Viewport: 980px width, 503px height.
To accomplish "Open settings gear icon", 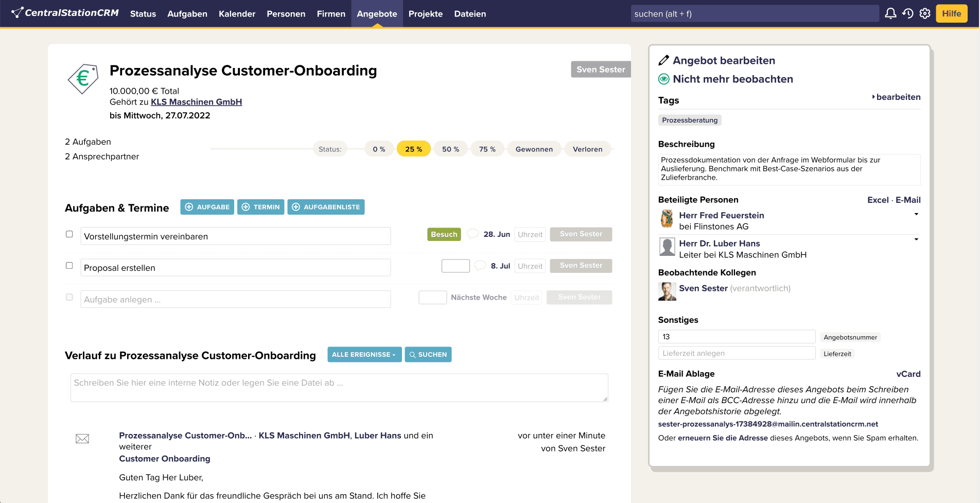I will click(925, 13).
